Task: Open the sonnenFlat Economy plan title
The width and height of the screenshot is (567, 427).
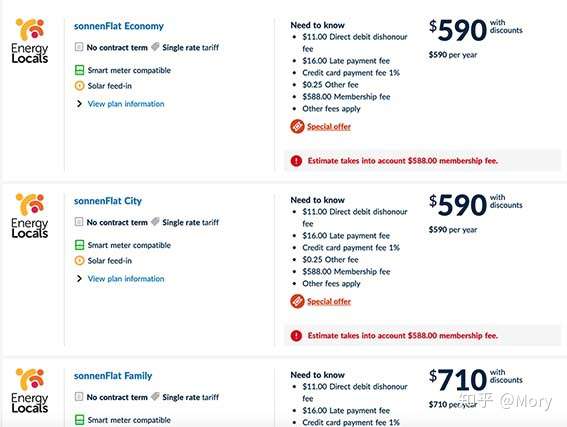Action: tap(119, 26)
